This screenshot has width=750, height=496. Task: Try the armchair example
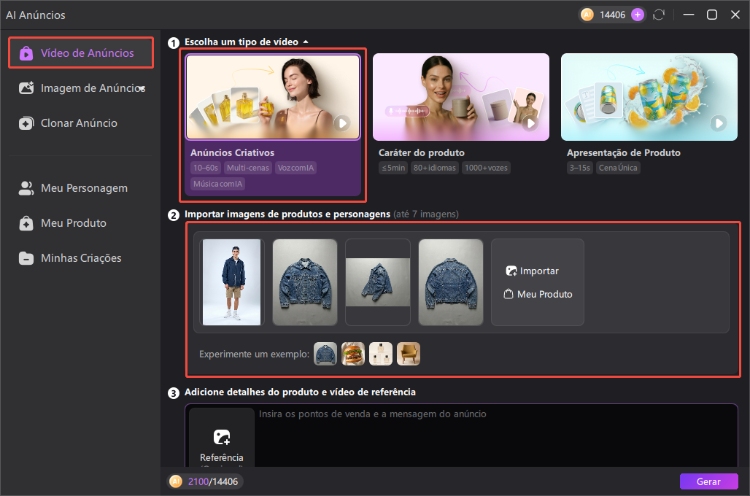pyautogui.click(x=408, y=354)
